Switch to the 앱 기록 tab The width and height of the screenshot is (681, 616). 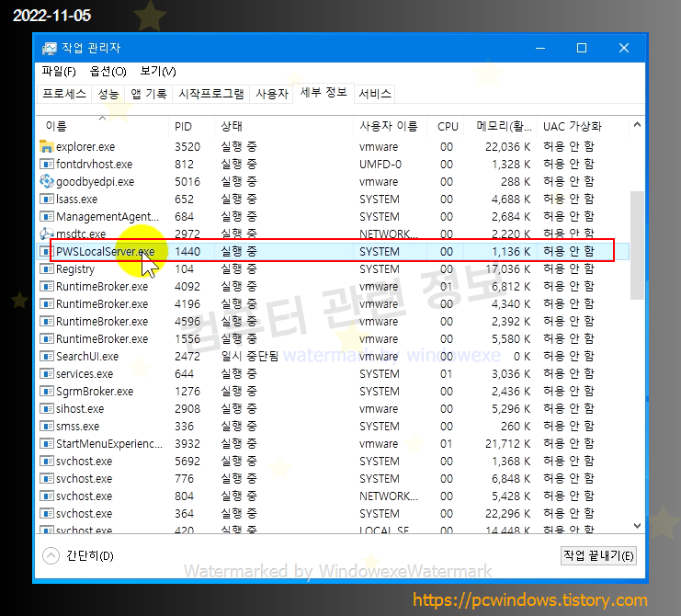149,94
